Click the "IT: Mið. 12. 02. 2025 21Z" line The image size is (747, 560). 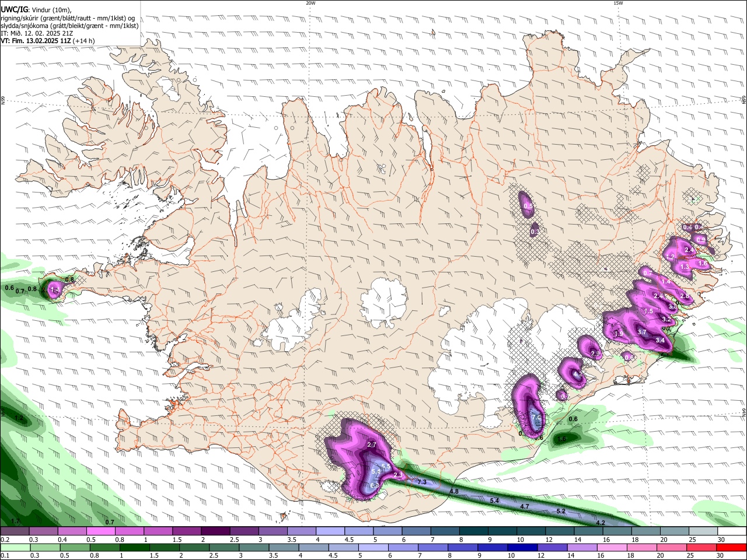click(37, 33)
